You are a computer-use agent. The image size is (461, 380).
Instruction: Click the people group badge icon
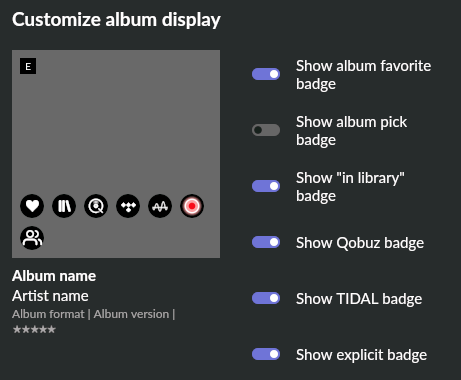coord(32,238)
